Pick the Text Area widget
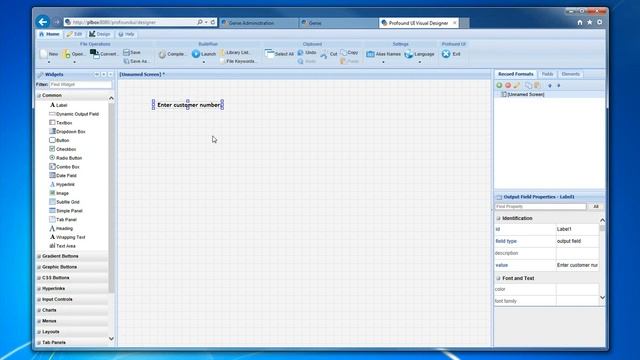 point(62,246)
